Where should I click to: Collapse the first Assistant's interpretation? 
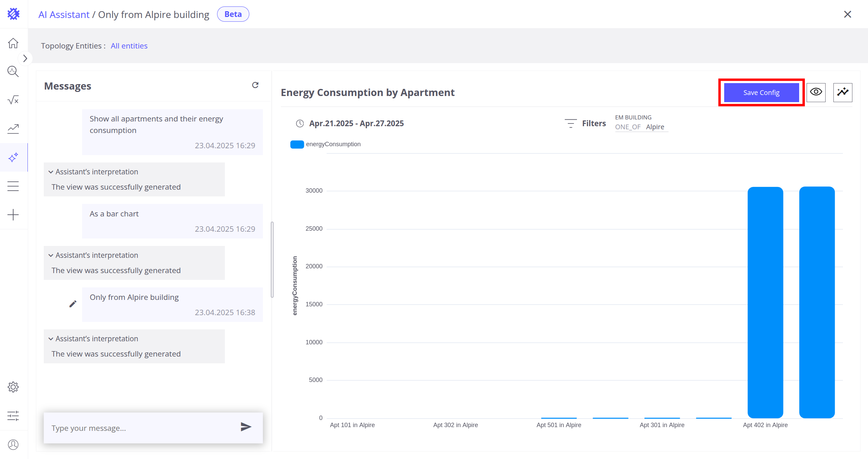51,172
